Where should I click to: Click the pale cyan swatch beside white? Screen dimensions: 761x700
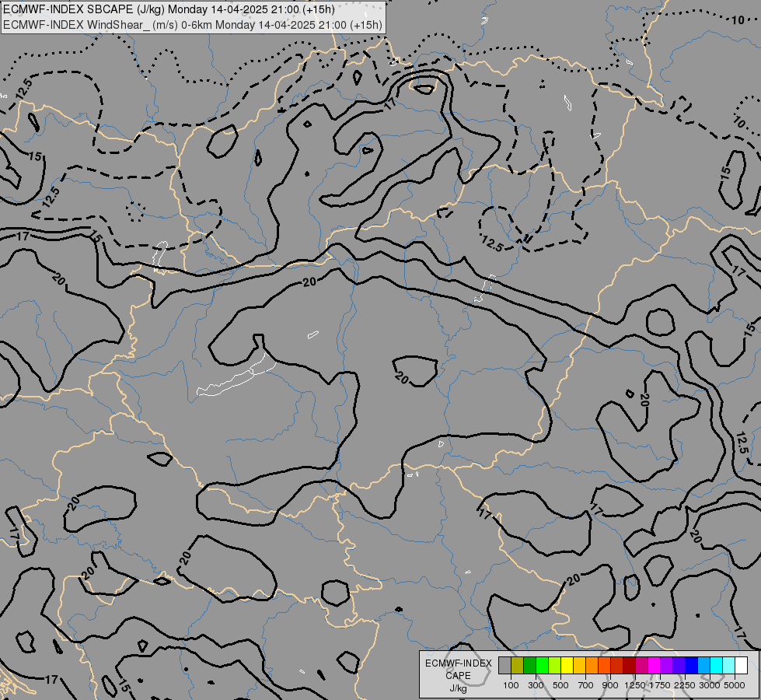[x=729, y=666]
